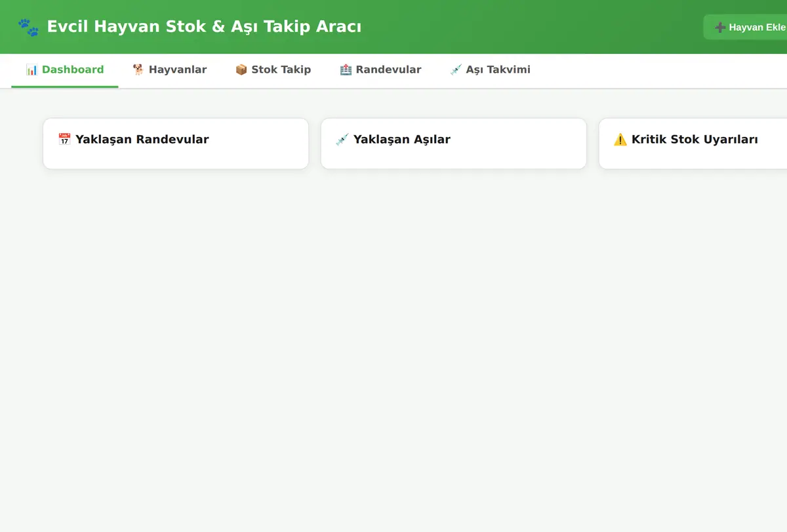Select the Randevular tab

tap(380, 70)
